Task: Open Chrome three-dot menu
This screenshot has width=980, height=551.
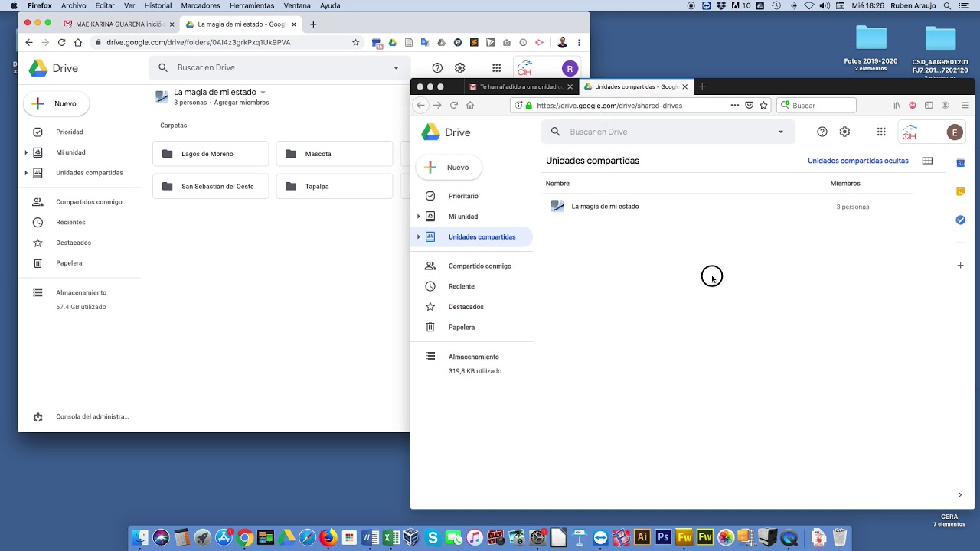Action: (579, 43)
